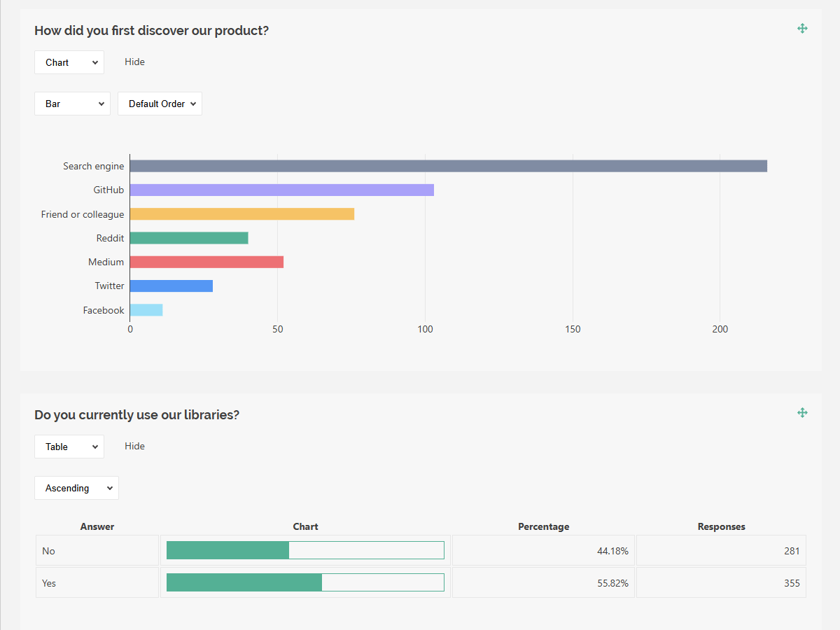Grab the move icon on the discovery question panel
Viewport: 840px width, 630px height.
802,29
